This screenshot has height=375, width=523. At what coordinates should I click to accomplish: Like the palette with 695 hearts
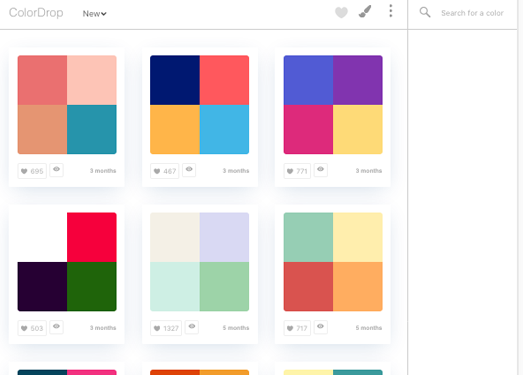pyautogui.click(x=32, y=171)
